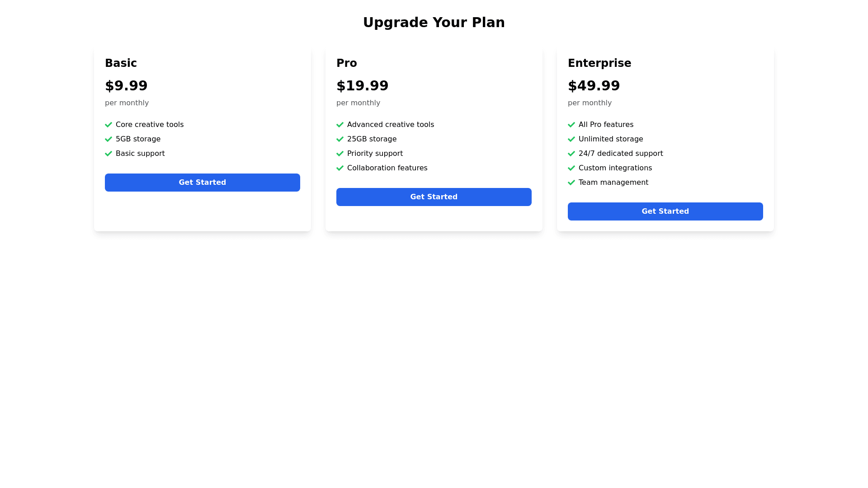Click checkmark icon beside Priority support
Image resolution: width=868 pixels, height=488 pixels.
tap(340, 154)
